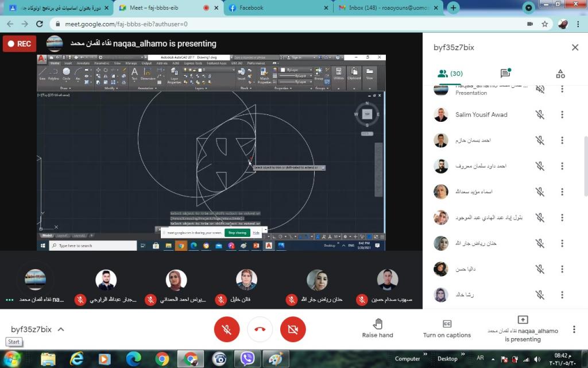Viewport: 588px width, 368px height.
Task: Open the Meet more options menu
Action: [x=574, y=329]
